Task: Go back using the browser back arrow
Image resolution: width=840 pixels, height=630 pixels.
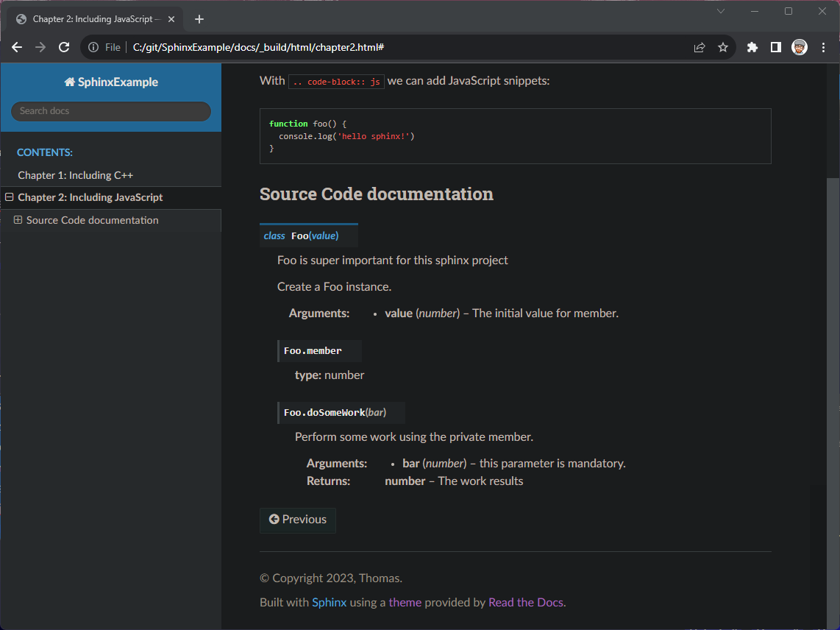Action: [17, 47]
